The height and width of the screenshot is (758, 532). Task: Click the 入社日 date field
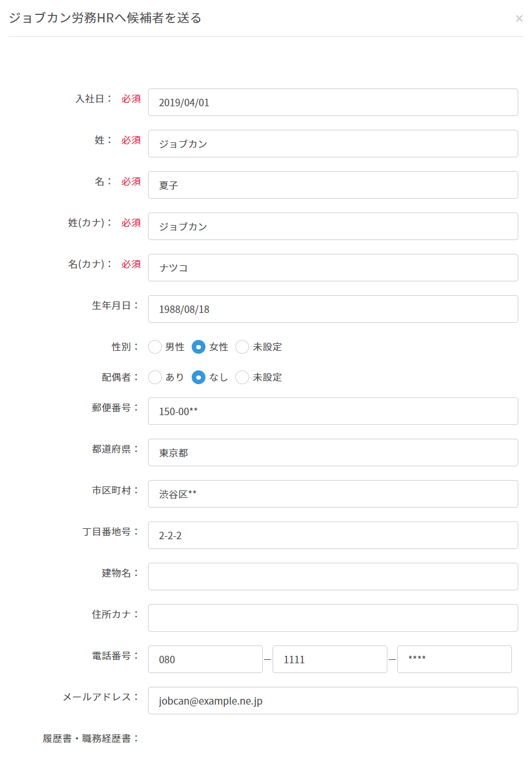(333, 102)
